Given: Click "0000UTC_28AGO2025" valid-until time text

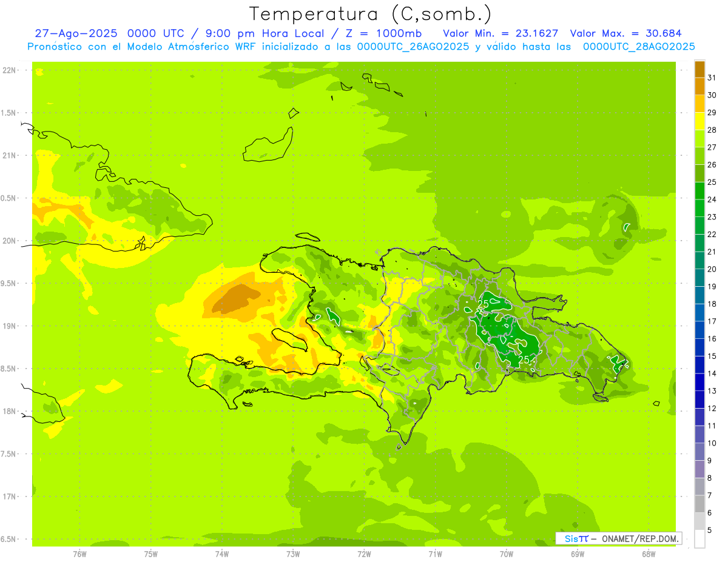Looking at the screenshot, I should point(639,47).
